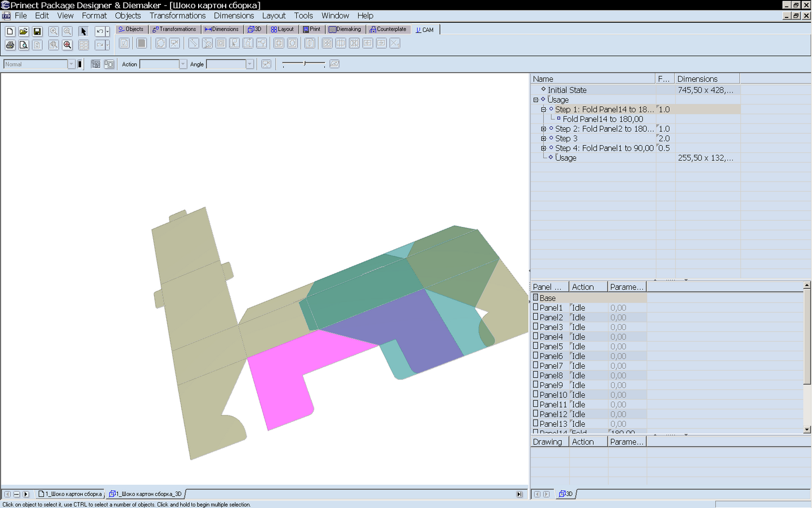Expand the Step 2 node
Screen dimensions: 812x508
coord(543,129)
